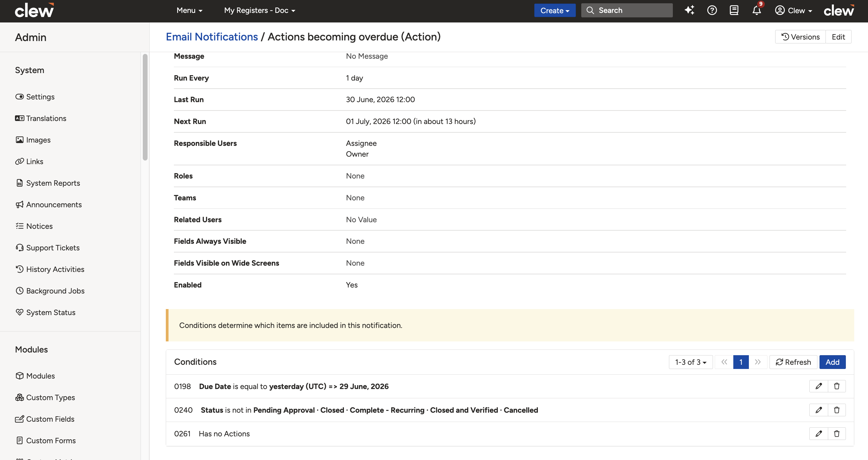Delete the Status condition 0240 trash icon
868x460 pixels.
point(837,410)
